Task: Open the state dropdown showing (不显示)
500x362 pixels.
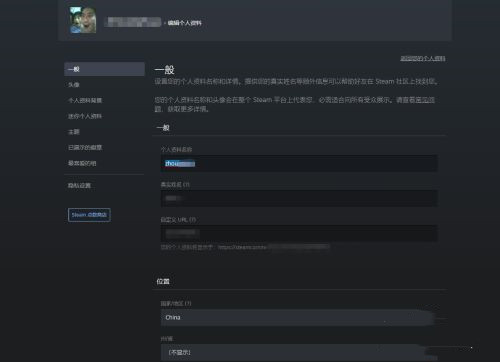Action: [299, 352]
